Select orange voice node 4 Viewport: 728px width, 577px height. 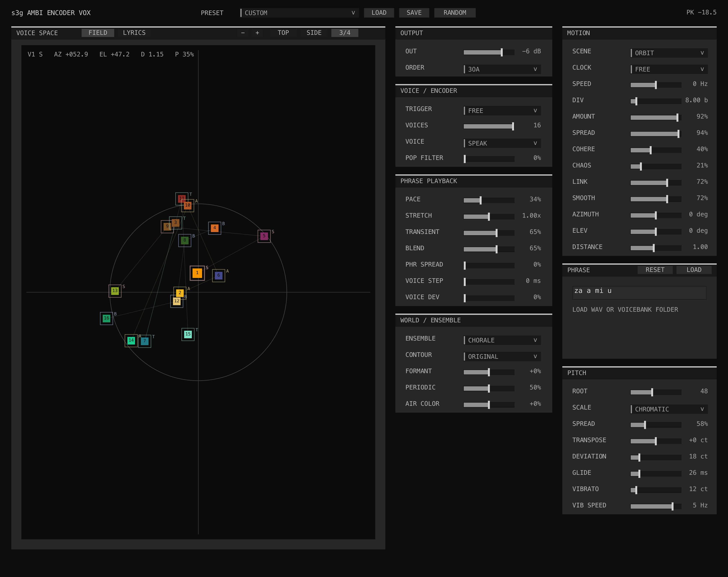pyautogui.click(x=214, y=228)
